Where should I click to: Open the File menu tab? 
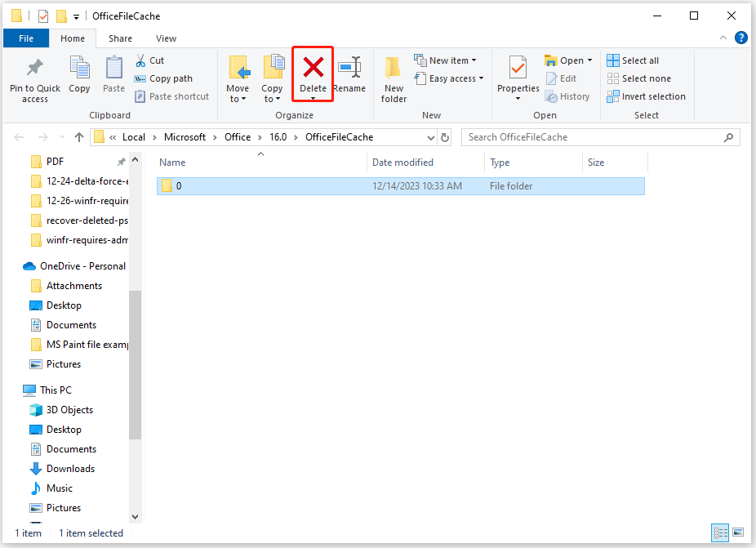(x=26, y=38)
